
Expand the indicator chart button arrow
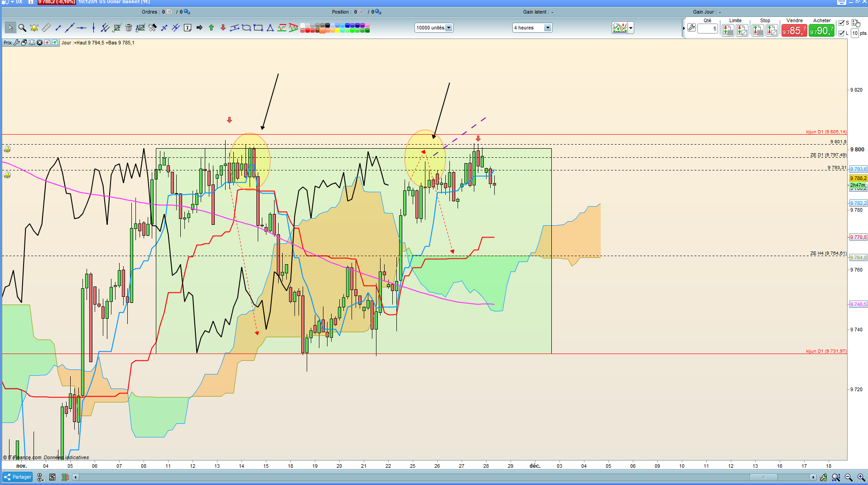click(x=631, y=28)
